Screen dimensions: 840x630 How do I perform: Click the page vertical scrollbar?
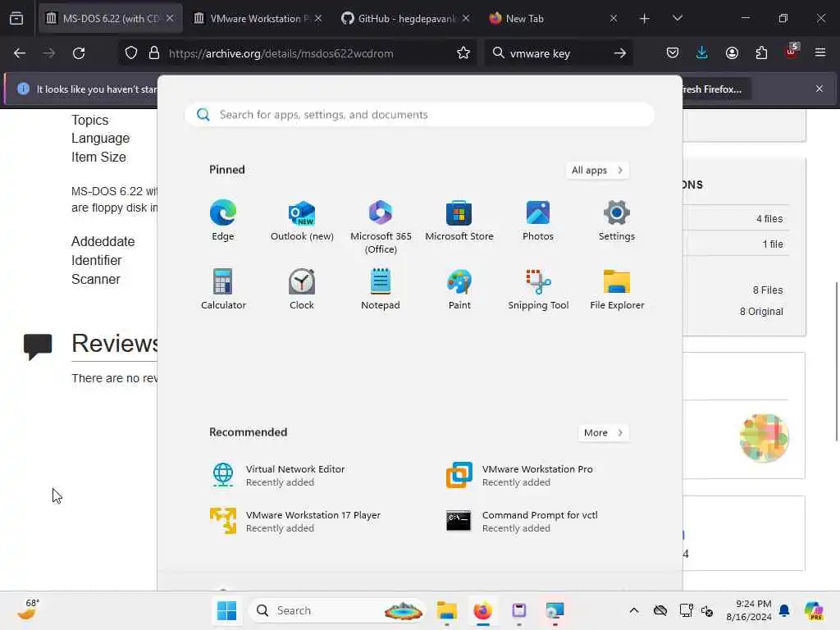(x=836, y=361)
